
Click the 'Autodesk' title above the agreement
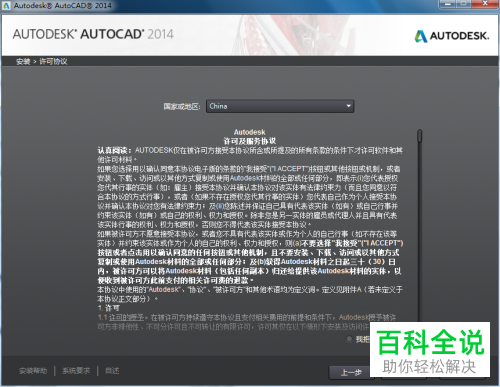(x=250, y=132)
